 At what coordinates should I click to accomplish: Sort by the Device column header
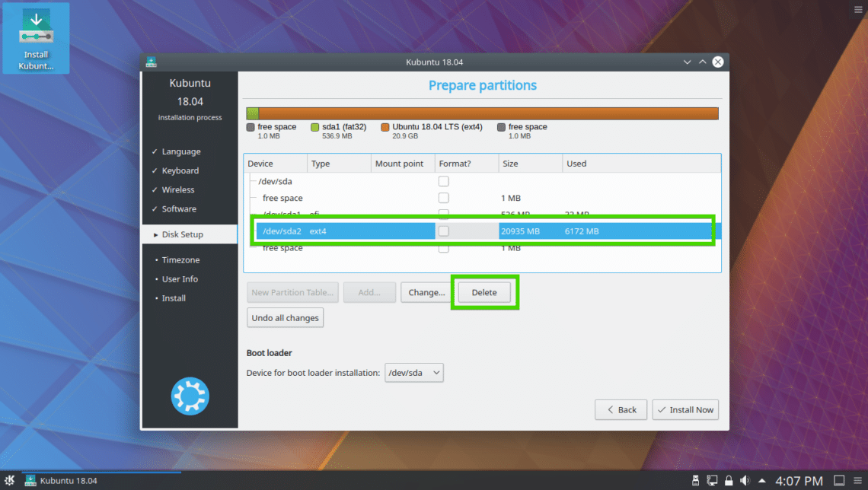275,164
